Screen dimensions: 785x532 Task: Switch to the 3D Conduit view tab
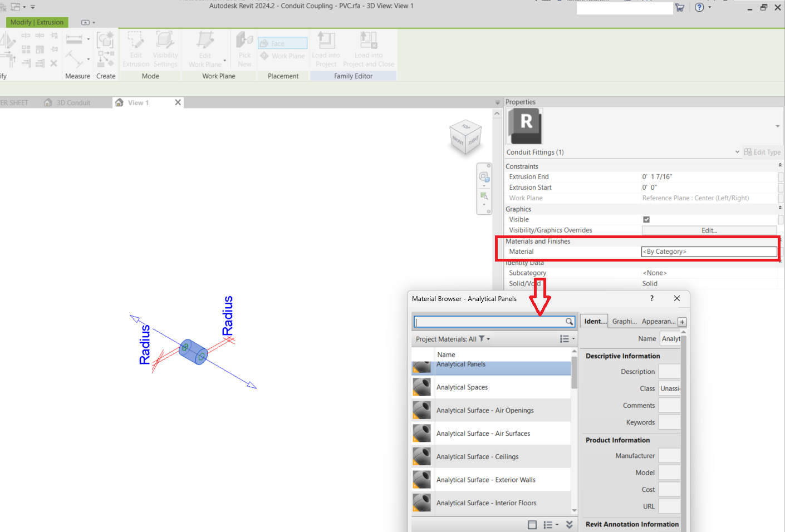(x=73, y=102)
